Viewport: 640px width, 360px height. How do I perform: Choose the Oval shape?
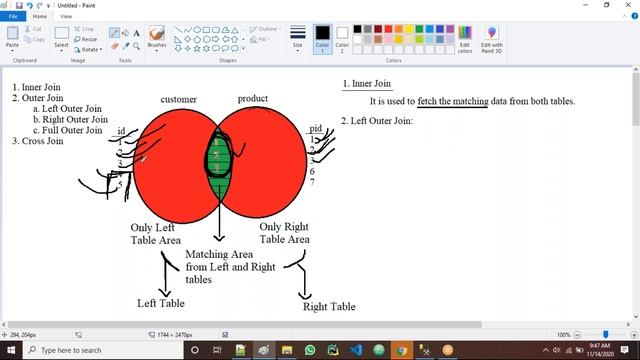pos(197,30)
